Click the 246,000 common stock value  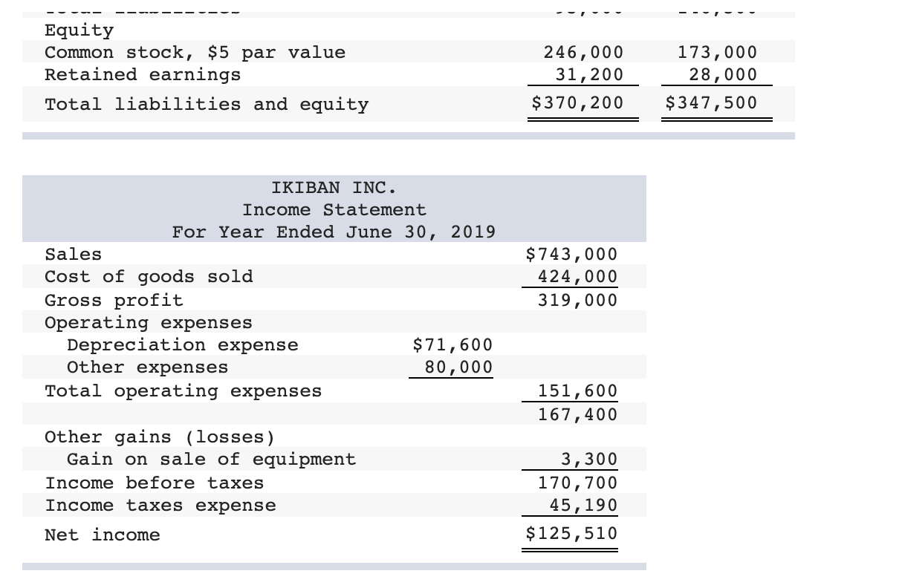pos(584,53)
